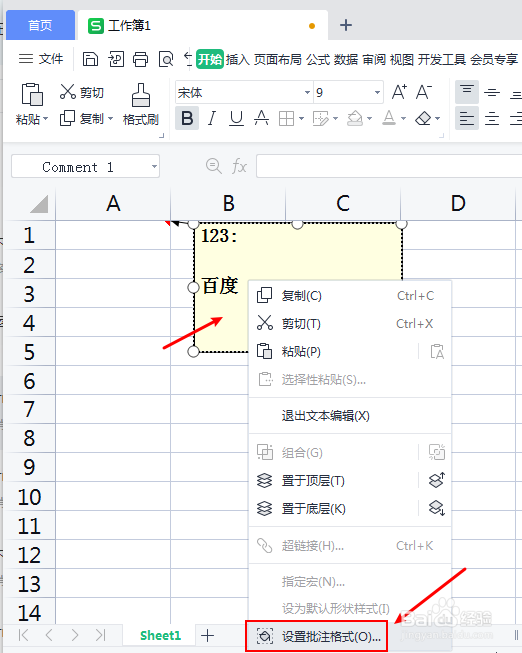Go to the 首页 tab
The height and width of the screenshot is (653, 522).
pyautogui.click(x=40, y=25)
